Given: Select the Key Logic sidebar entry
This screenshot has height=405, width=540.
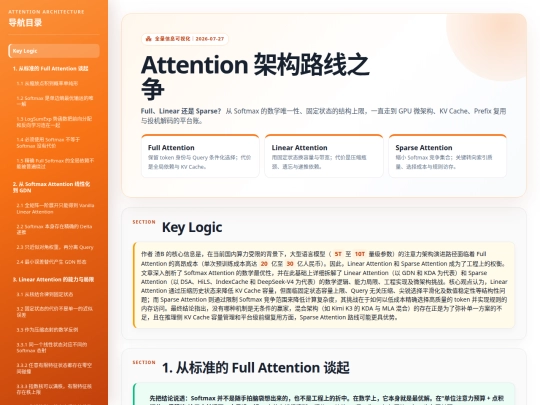Looking at the screenshot, I should tap(54, 51).
